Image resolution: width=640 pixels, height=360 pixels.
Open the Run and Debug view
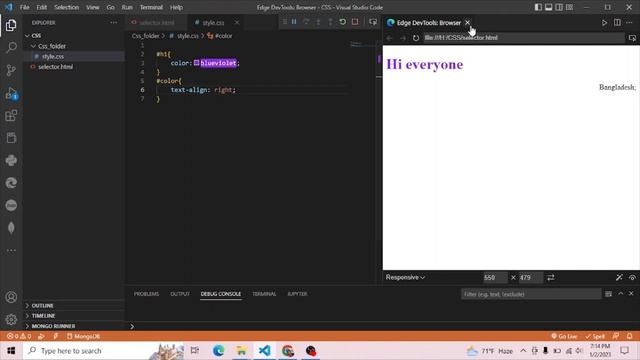click(11, 93)
